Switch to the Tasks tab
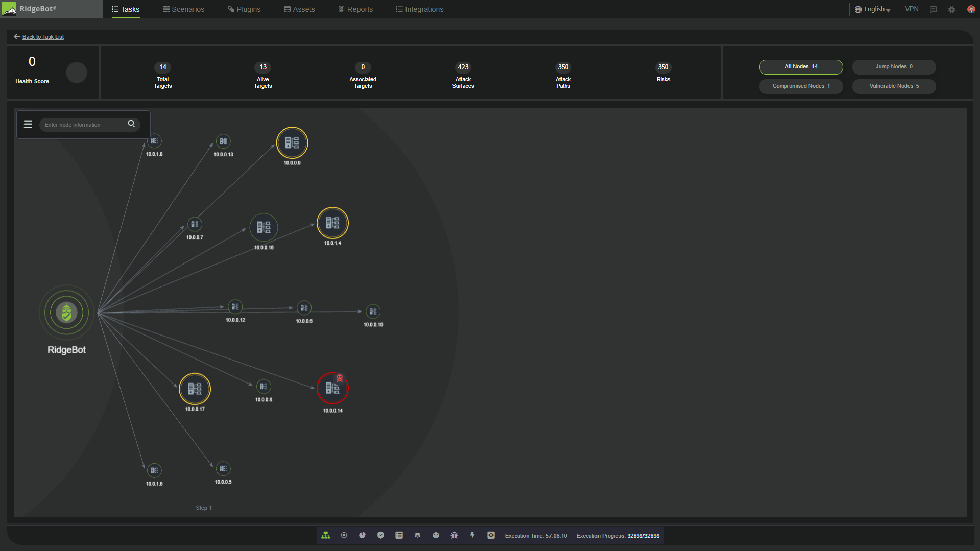This screenshot has height=551, width=980. click(126, 9)
